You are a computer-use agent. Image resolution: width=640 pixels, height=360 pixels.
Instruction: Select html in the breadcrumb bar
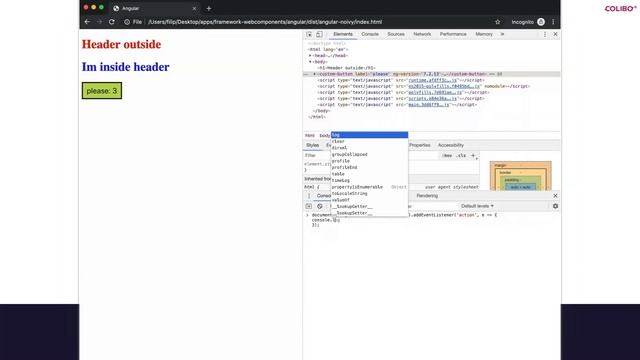pyautogui.click(x=310, y=136)
